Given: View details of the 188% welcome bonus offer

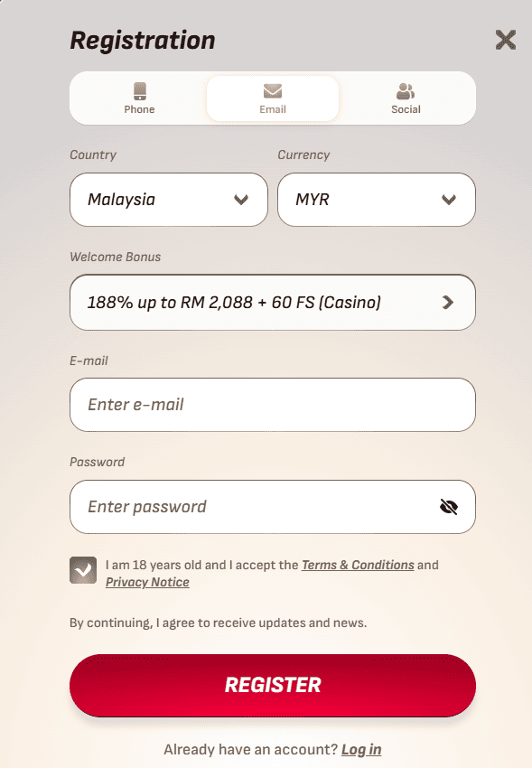Looking at the screenshot, I should (x=273, y=303).
